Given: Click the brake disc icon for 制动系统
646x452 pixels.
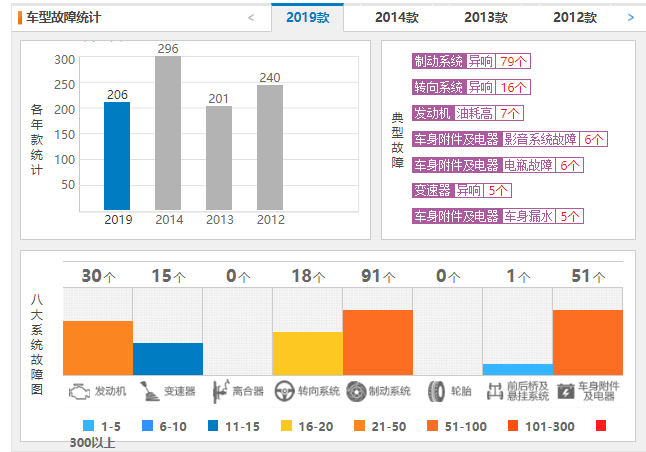Looking at the screenshot, I should 356,391.
